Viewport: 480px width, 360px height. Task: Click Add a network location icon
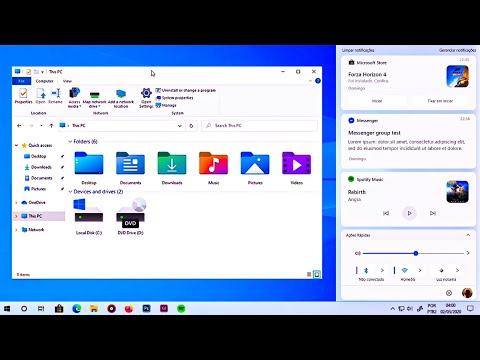(121, 94)
